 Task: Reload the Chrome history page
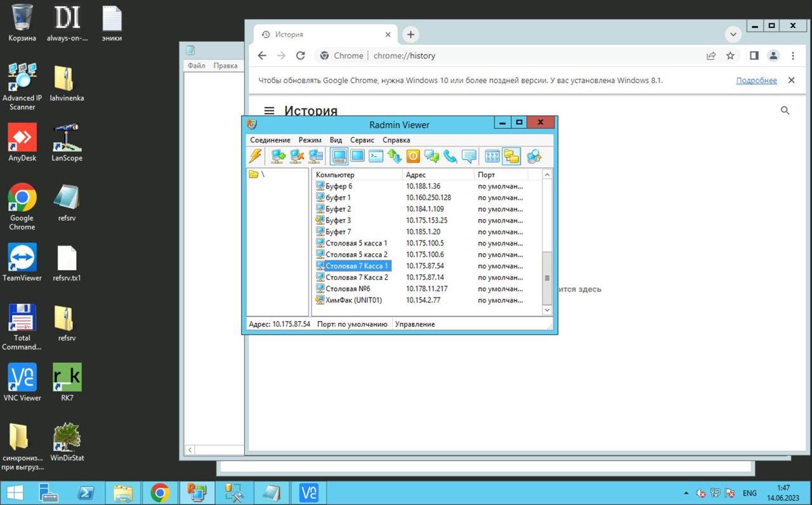click(301, 56)
